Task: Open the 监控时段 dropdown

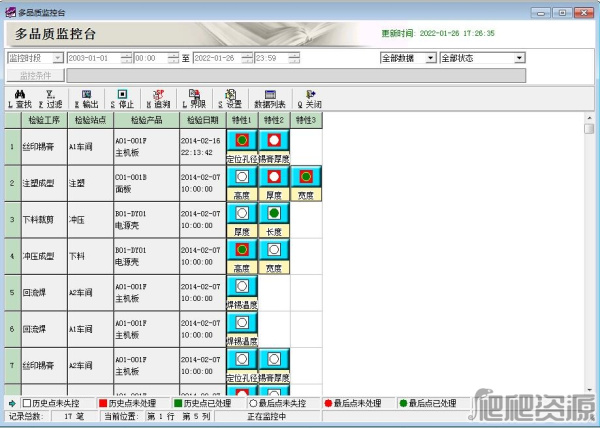Action: [x=58, y=58]
